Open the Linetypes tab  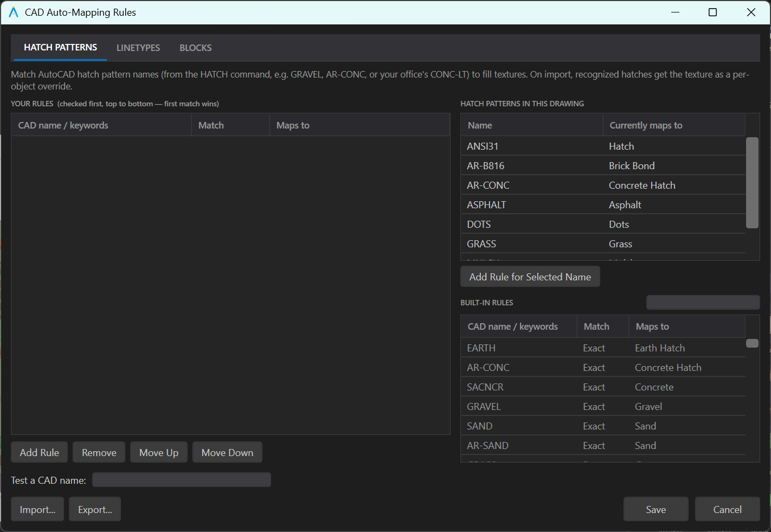tap(138, 48)
